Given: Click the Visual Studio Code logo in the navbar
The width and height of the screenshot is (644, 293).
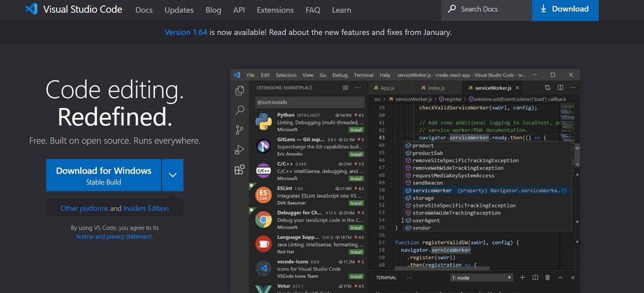Looking at the screenshot, I should pos(31,8).
